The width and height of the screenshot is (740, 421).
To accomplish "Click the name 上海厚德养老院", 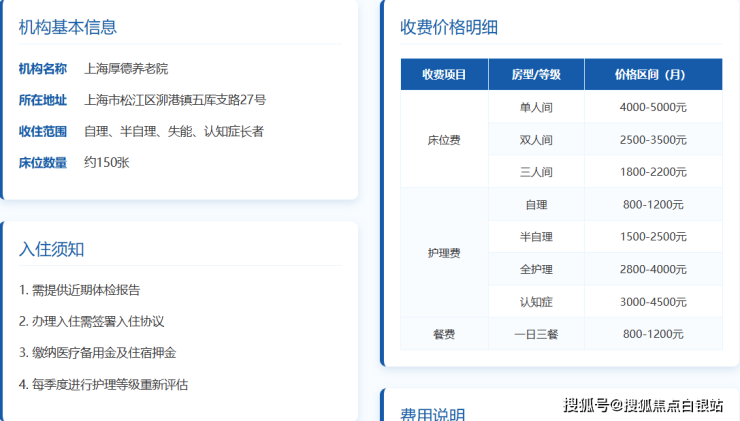I will [126, 68].
